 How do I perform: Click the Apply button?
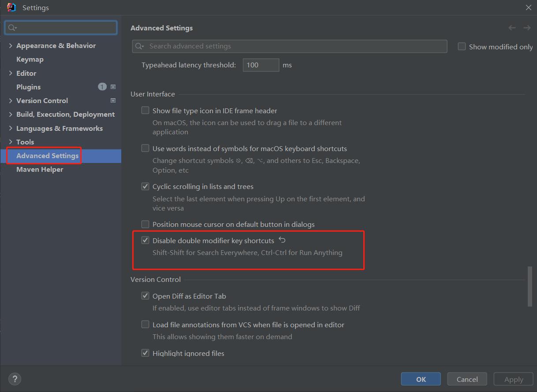(x=514, y=379)
